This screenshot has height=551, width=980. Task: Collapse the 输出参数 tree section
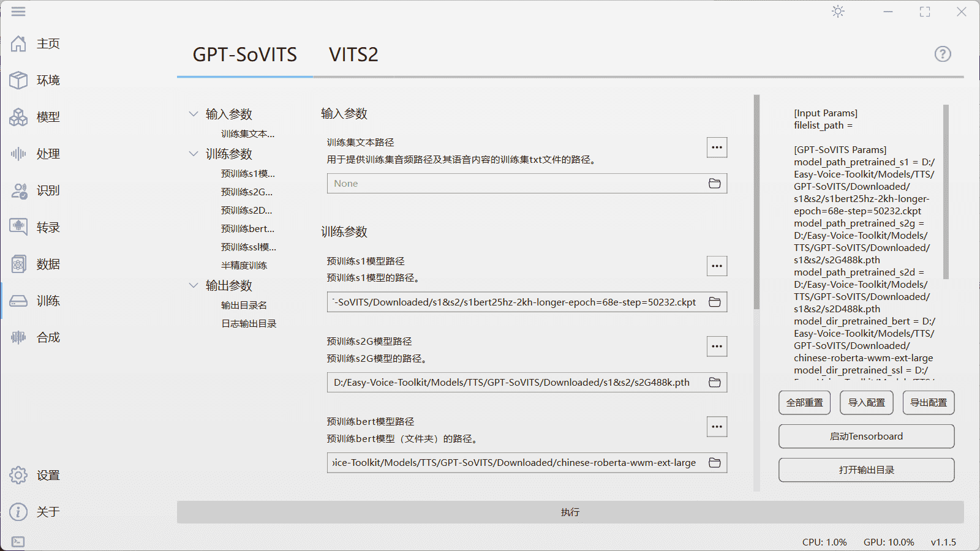tap(194, 285)
